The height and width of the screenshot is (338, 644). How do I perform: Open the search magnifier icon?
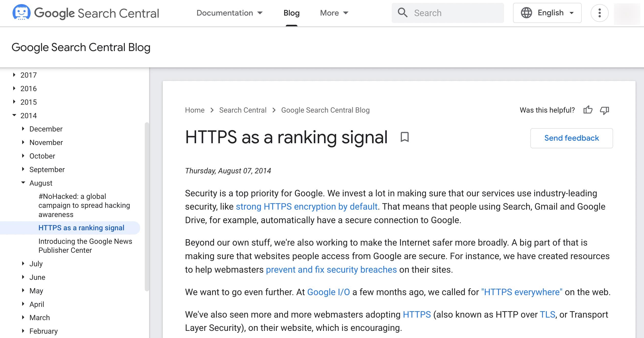(403, 13)
